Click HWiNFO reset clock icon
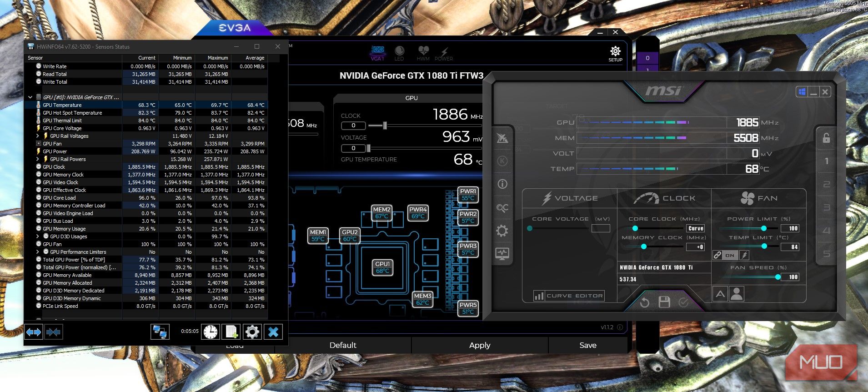This screenshot has width=868, height=392. tap(211, 332)
